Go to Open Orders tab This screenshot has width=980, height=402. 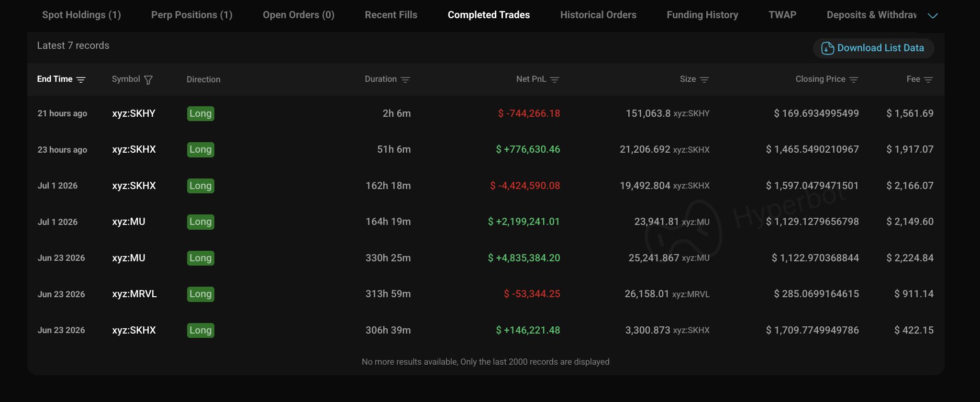point(299,15)
